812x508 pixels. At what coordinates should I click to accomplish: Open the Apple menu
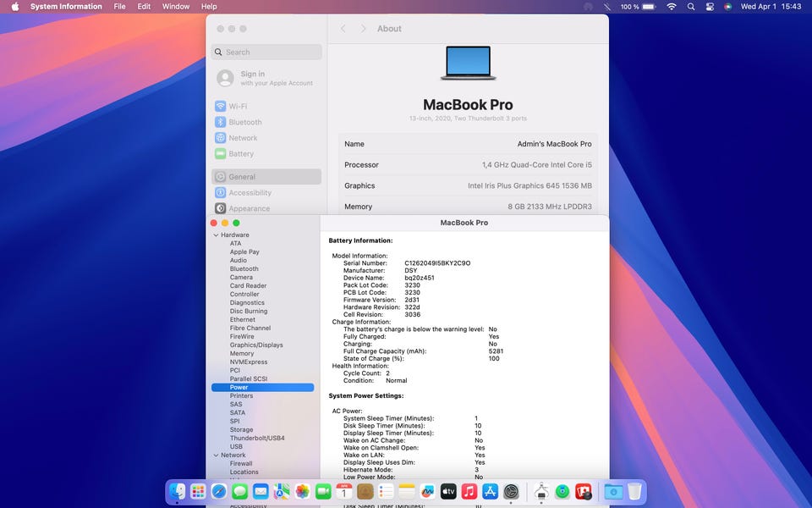15,6
